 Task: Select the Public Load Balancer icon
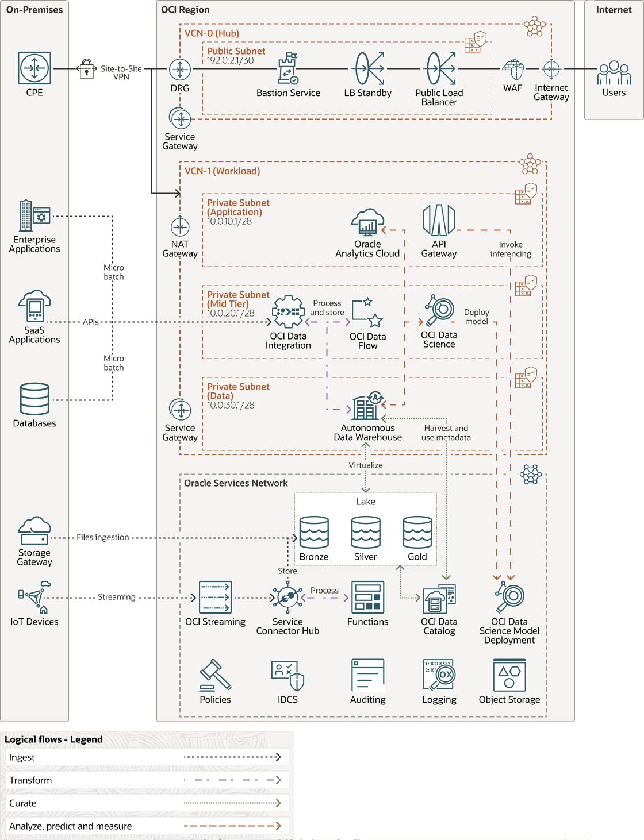pos(440,68)
